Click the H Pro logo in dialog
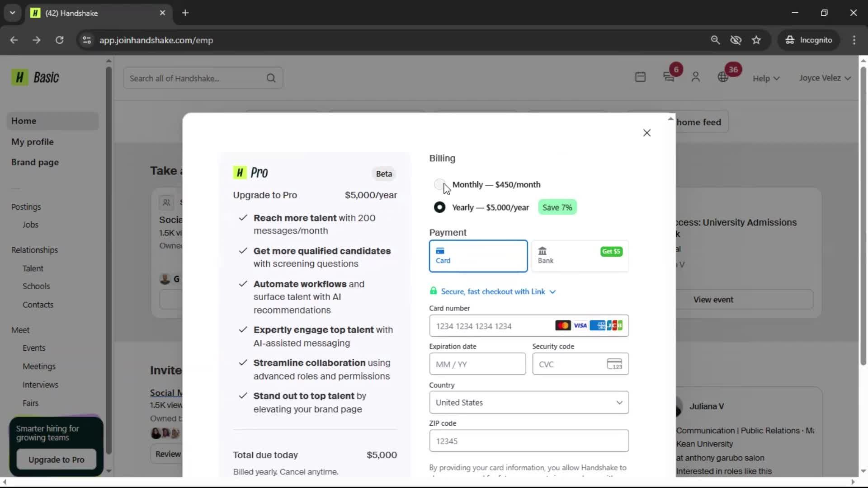This screenshot has width=868, height=488. click(x=250, y=173)
